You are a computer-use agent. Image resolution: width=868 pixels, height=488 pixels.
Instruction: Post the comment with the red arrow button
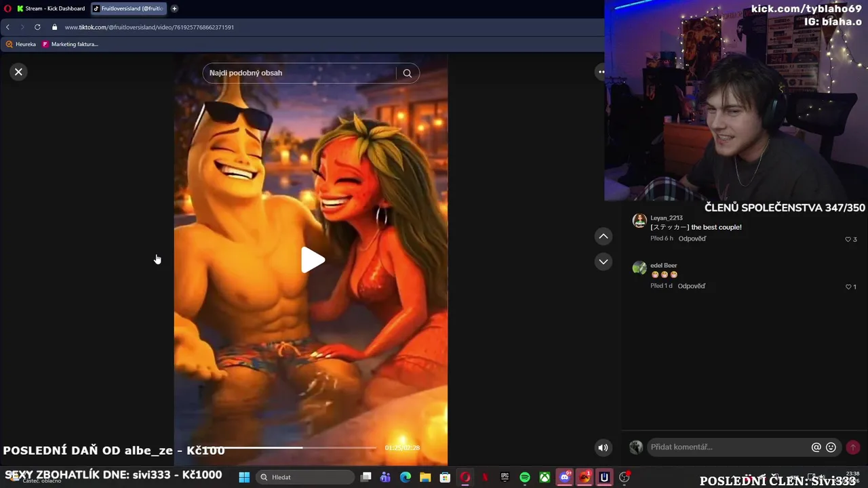click(x=853, y=447)
